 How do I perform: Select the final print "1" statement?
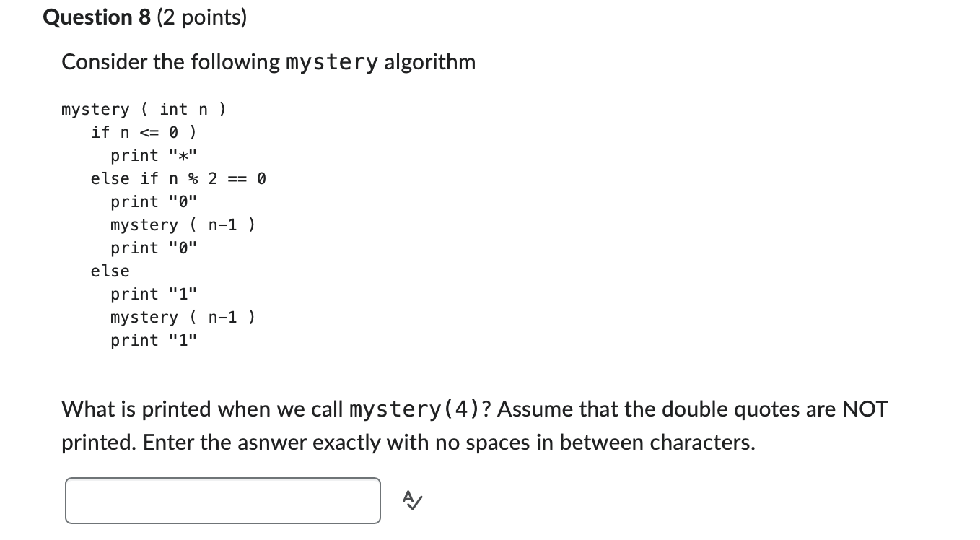point(154,340)
